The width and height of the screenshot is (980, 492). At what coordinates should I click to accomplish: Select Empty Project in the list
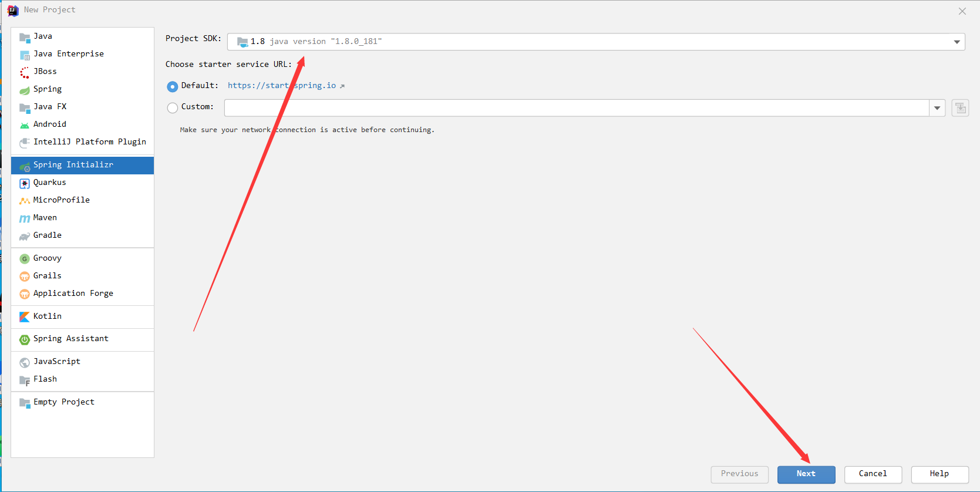pyautogui.click(x=63, y=402)
